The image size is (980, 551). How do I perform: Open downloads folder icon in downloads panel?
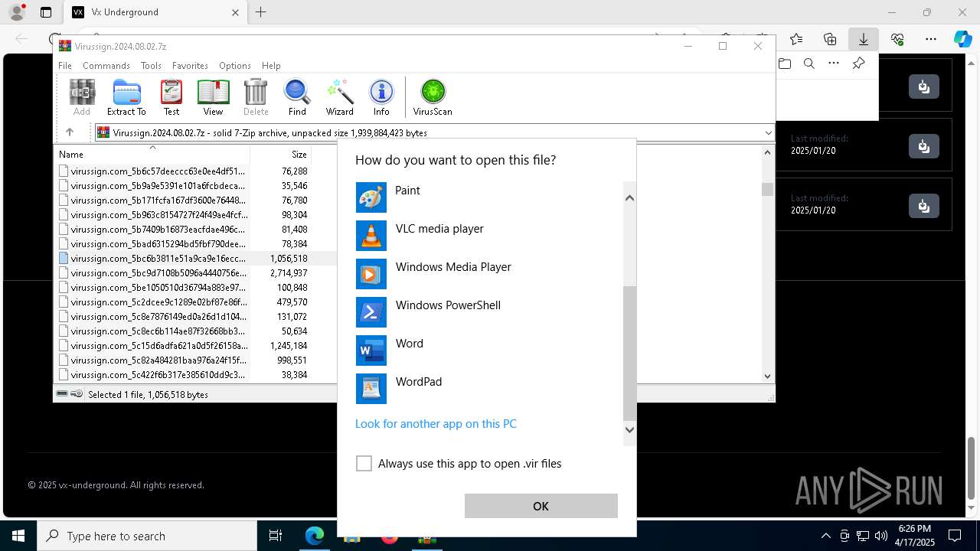[x=785, y=64]
